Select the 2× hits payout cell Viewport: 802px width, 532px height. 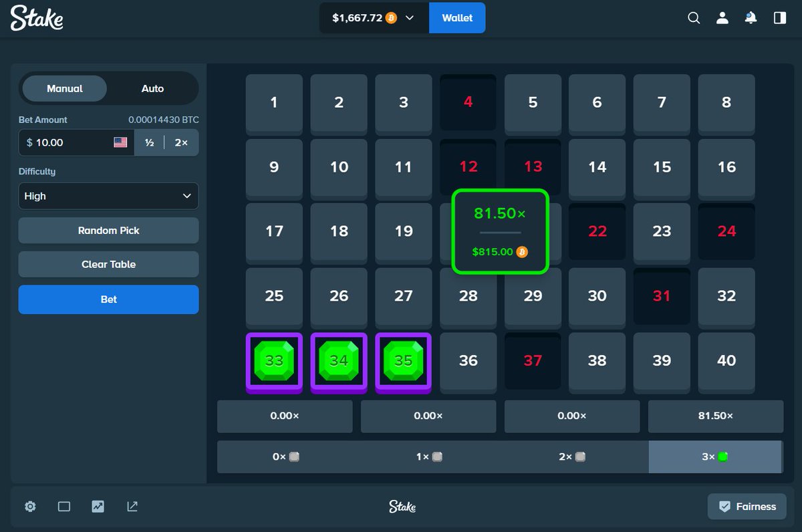pos(572,457)
